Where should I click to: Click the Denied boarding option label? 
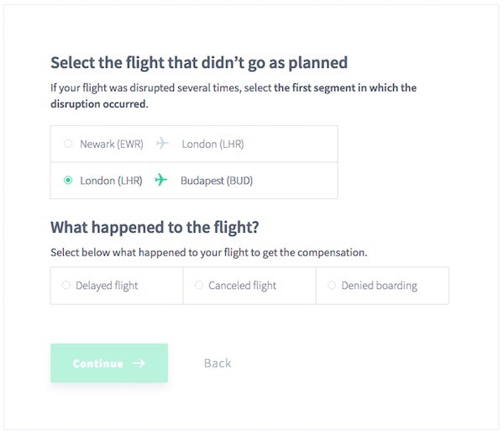pos(380,286)
